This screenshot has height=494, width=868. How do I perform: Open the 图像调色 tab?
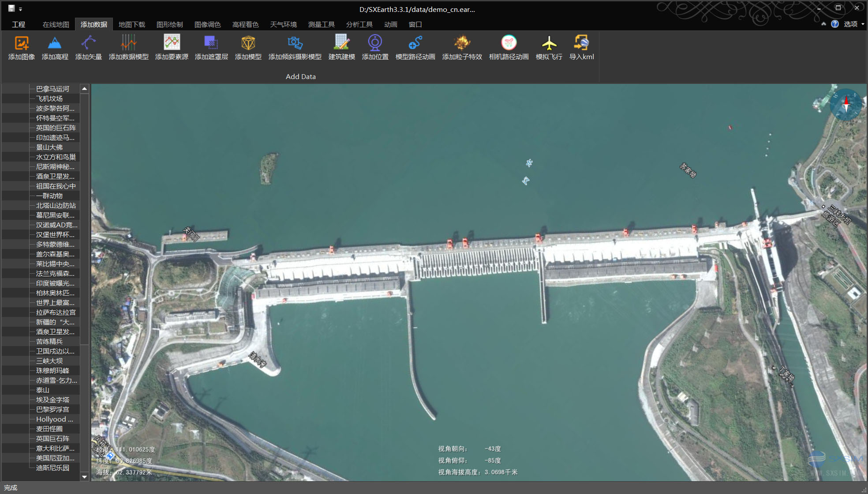pos(208,24)
